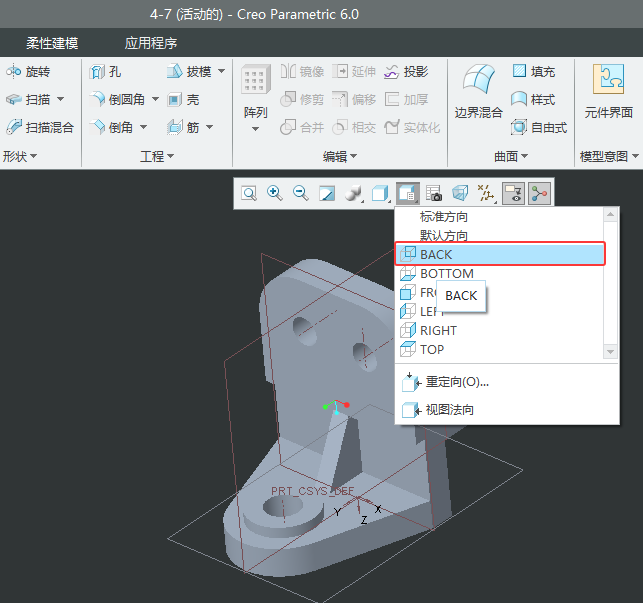Screen dimensions: 643x603
Task: Click the 填充 (Fill) tool
Action: pos(534,72)
